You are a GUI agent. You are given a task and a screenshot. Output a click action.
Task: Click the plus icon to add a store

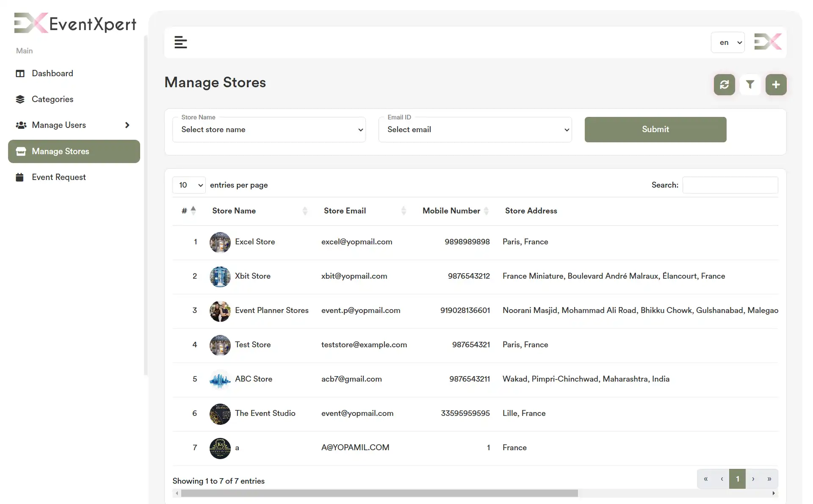(775, 85)
